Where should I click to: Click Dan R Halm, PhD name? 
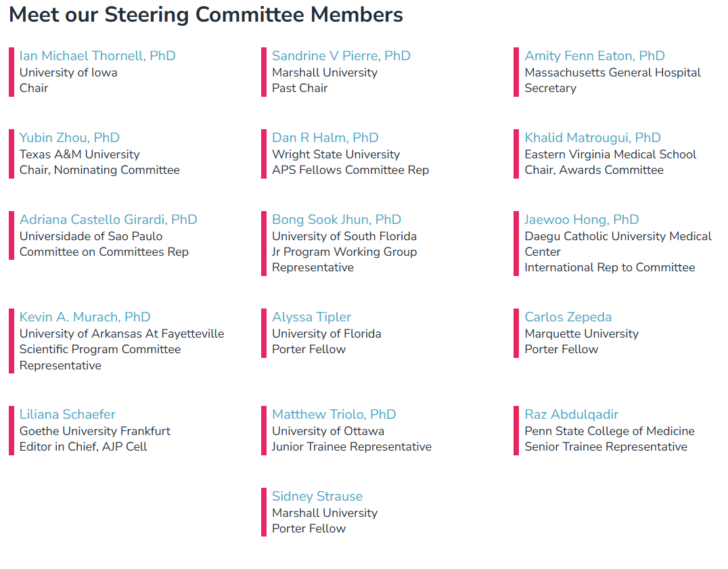pos(325,138)
